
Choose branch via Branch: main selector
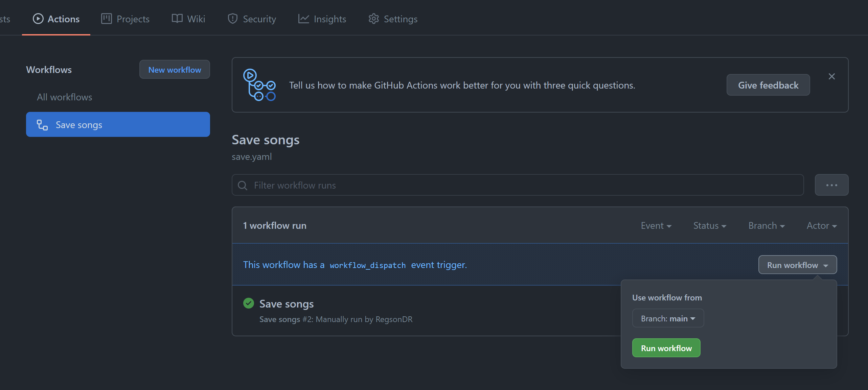pos(668,318)
